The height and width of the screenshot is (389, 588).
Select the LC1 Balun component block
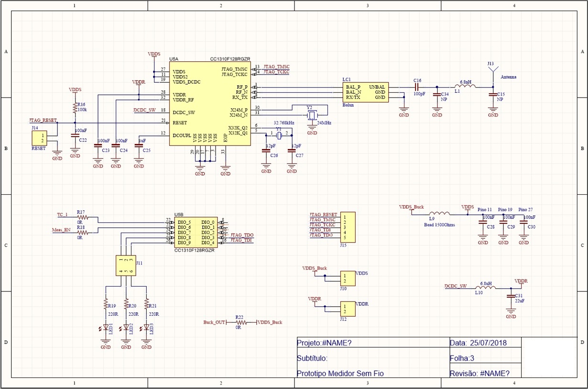[366, 92]
